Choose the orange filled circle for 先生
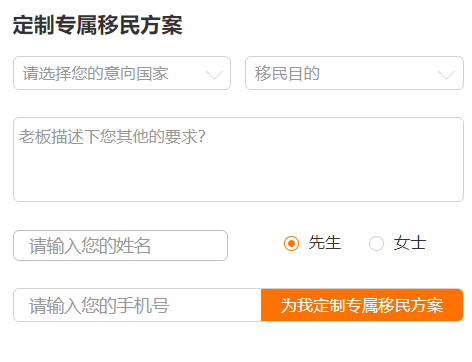Image resolution: width=472 pixels, height=362 pixels. pos(291,243)
